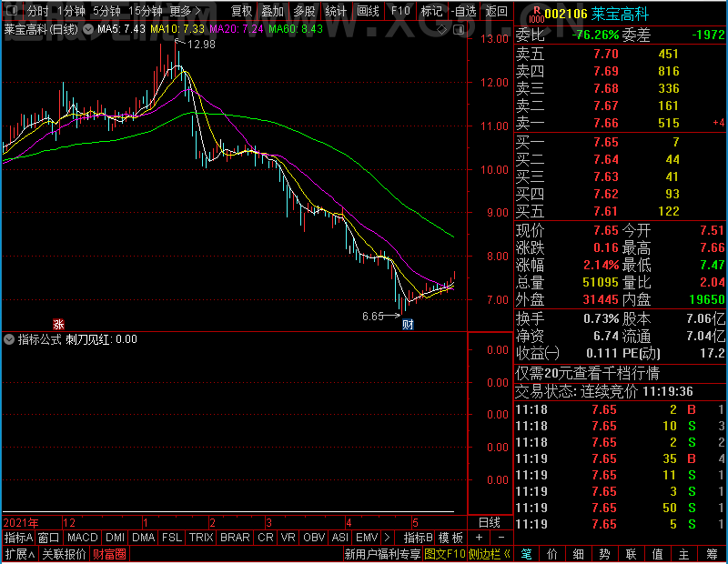
Task: Collapse the 侧边栏 sidebar
Action: click(x=490, y=554)
